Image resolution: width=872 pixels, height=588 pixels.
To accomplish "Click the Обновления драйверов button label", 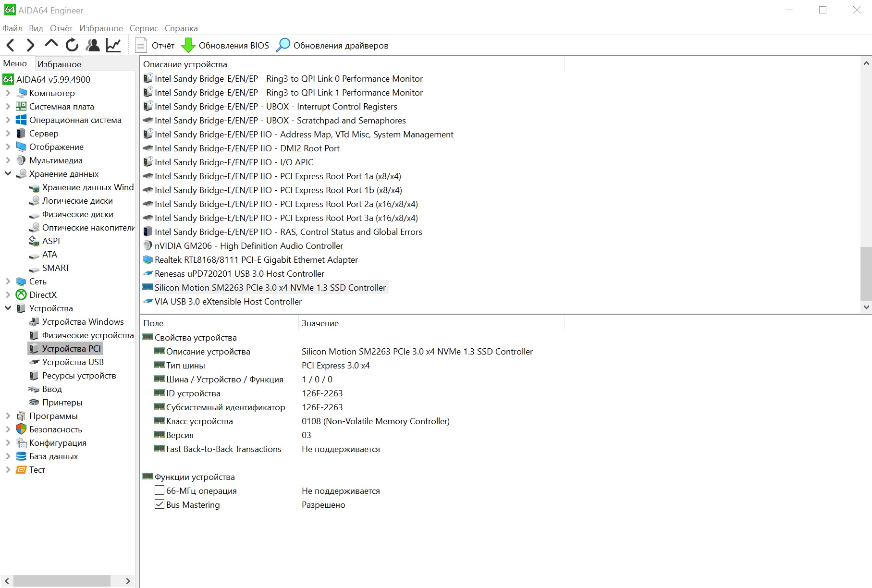I will (341, 46).
